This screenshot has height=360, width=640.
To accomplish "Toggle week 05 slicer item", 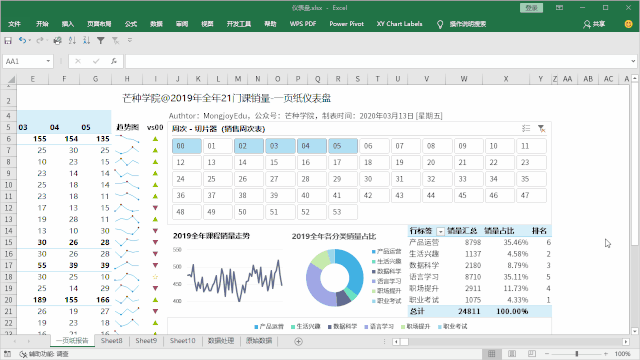I will [x=343, y=146].
